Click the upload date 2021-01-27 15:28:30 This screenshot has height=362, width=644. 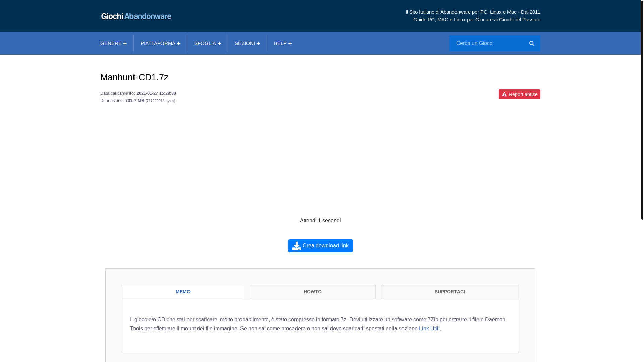156,93
